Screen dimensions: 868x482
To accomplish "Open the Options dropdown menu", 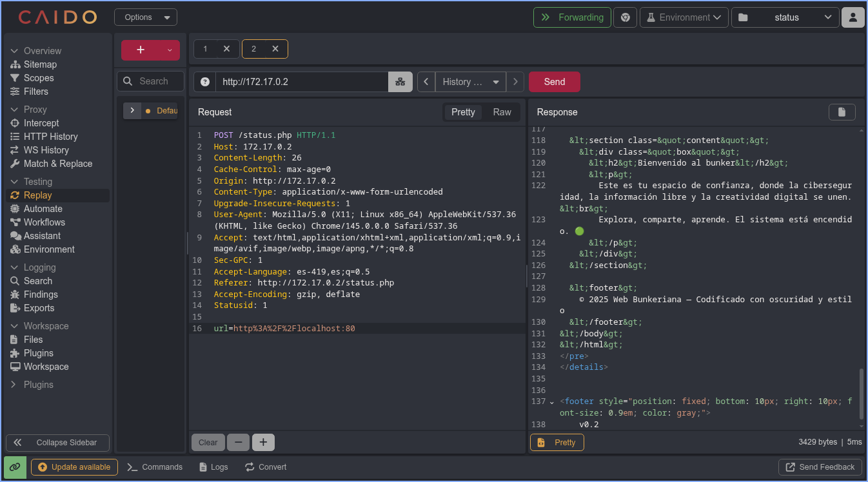I will coord(145,17).
